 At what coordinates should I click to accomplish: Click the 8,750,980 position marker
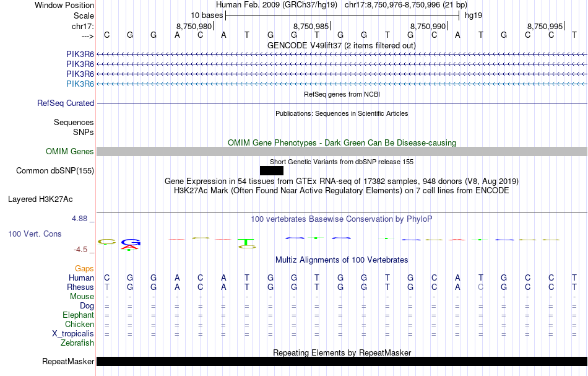[194, 26]
